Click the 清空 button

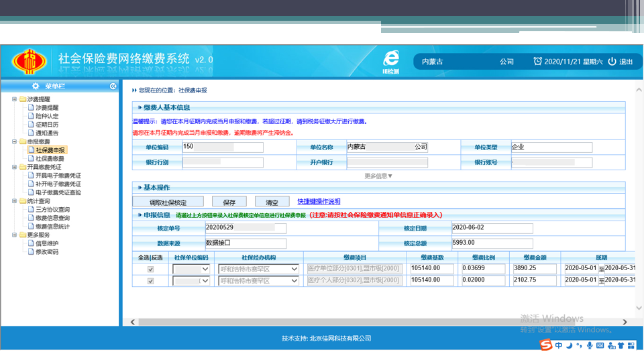(x=272, y=202)
